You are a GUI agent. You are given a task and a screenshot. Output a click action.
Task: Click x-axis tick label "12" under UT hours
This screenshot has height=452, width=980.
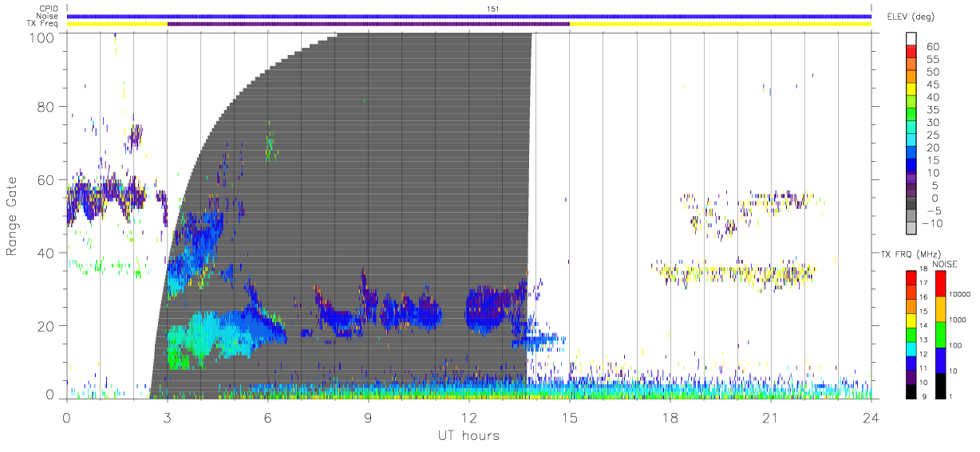pos(468,417)
